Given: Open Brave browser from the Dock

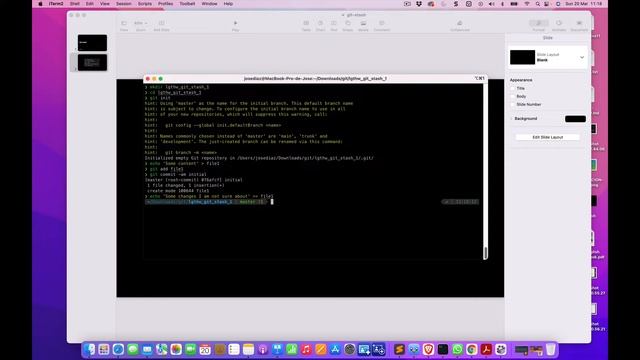Looking at the screenshot, I should (428, 349).
